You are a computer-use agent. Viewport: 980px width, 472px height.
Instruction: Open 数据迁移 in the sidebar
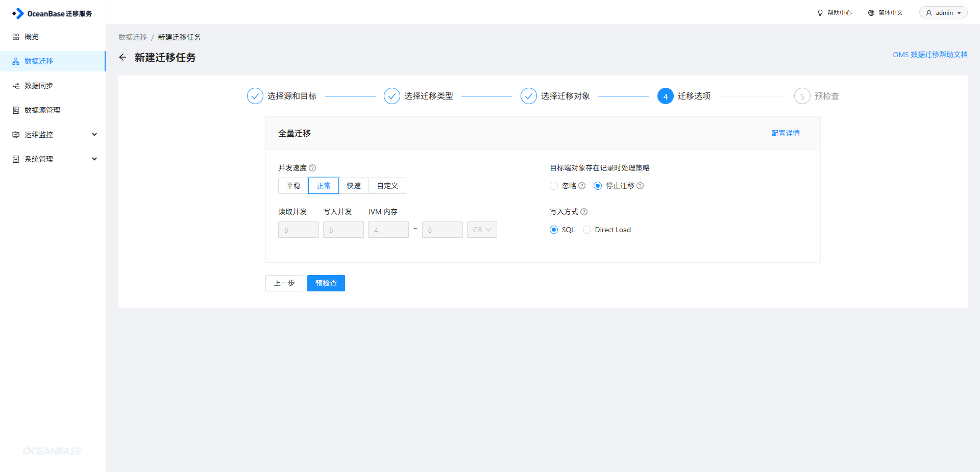coord(53,61)
